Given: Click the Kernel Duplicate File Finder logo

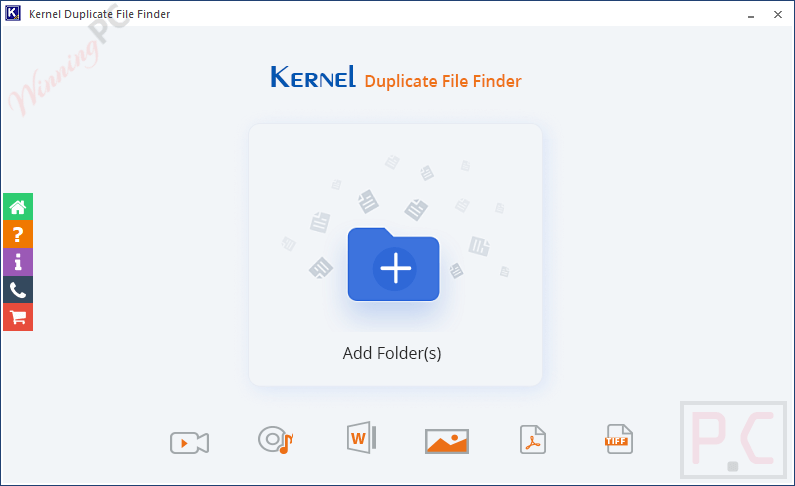Looking at the screenshot, I should click(396, 78).
